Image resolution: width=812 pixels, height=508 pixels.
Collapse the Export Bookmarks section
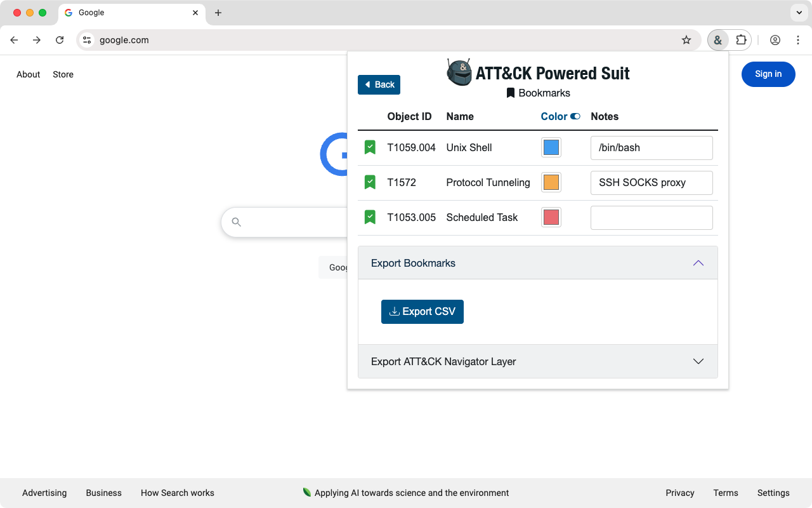point(538,263)
